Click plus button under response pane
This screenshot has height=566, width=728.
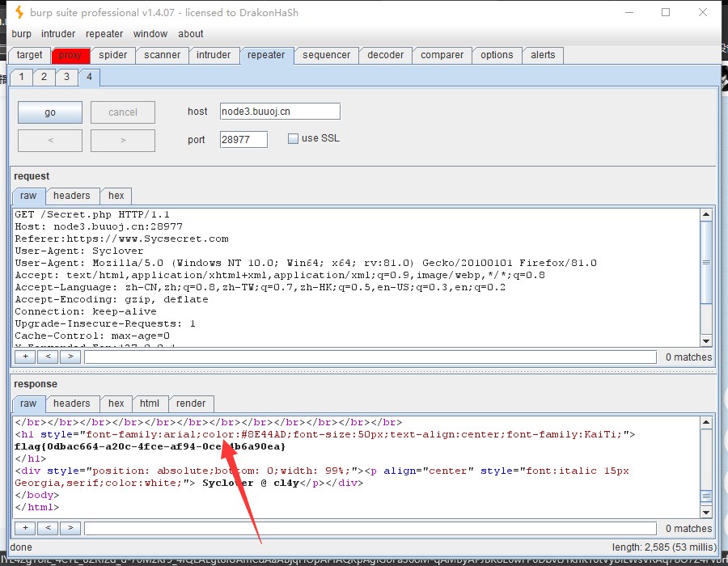click(26, 528)
